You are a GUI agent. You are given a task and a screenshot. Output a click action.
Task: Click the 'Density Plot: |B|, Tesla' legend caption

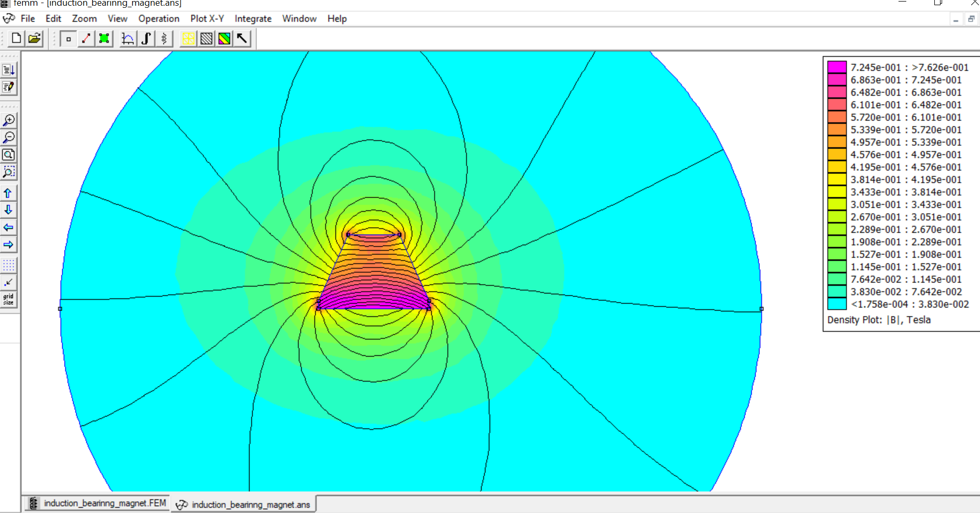[879, 320]
